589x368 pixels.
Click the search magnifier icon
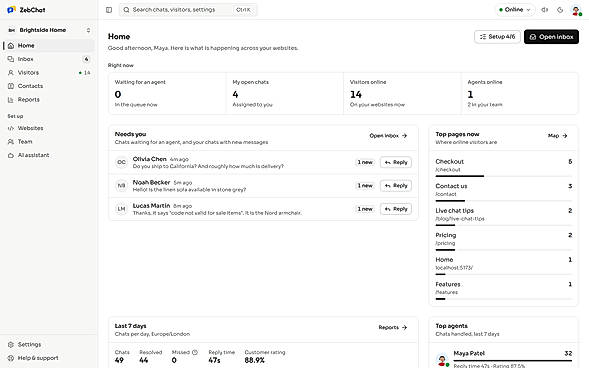126,10
